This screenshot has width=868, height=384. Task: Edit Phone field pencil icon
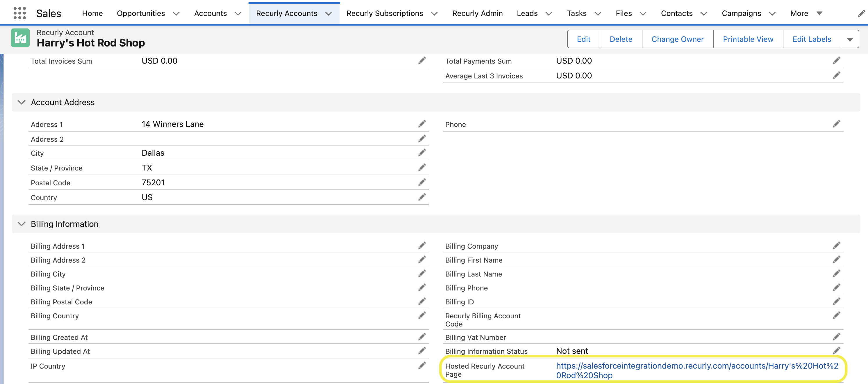836,124
